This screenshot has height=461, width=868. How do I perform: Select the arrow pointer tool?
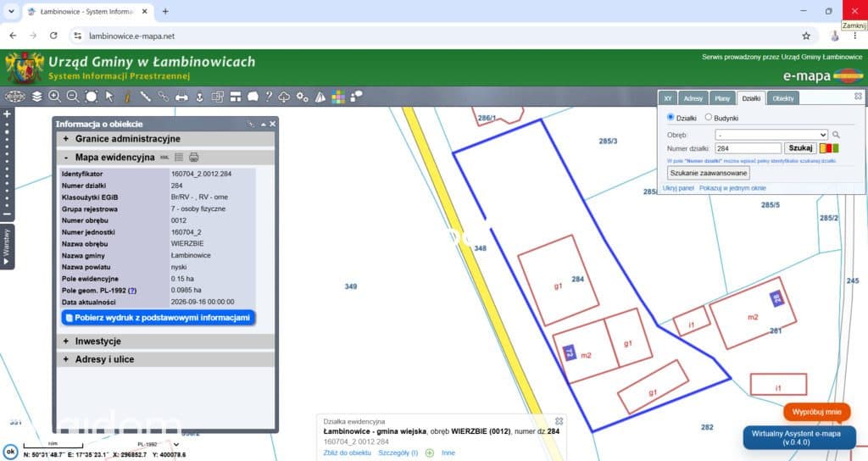(109, 97)
